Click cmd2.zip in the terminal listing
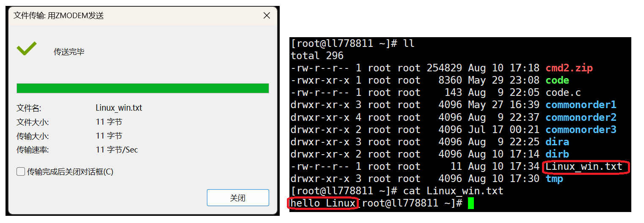This screenshot has height=223, width=644. click(569, 68)
